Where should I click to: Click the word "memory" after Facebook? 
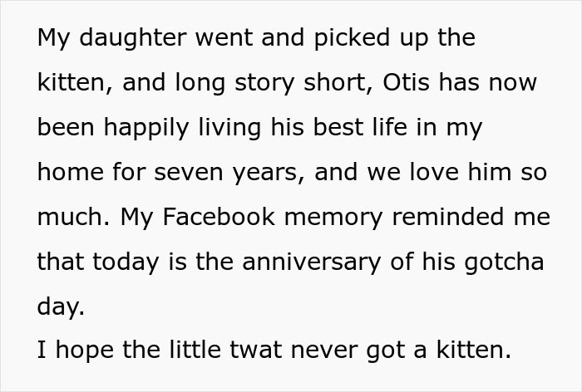346,218
